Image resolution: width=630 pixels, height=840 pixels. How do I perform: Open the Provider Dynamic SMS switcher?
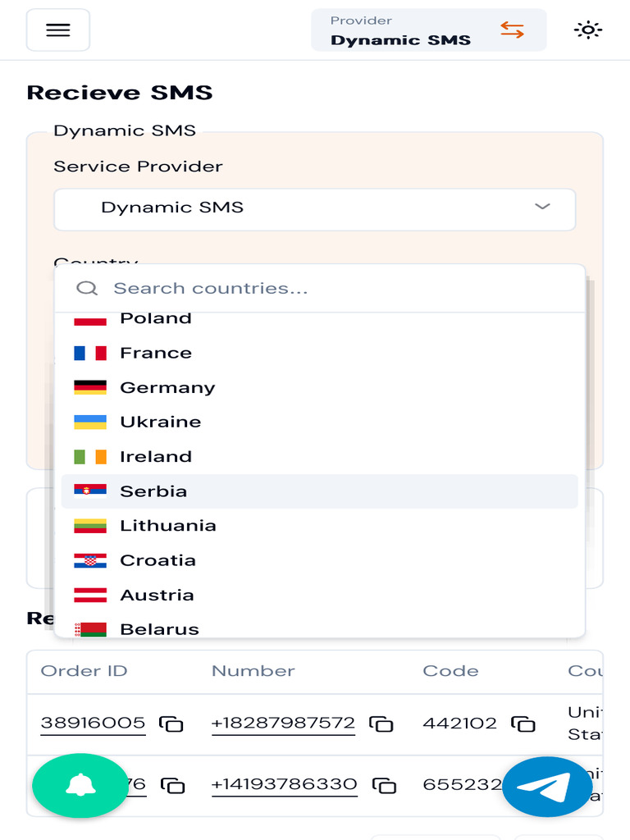[x=428, y=30]
